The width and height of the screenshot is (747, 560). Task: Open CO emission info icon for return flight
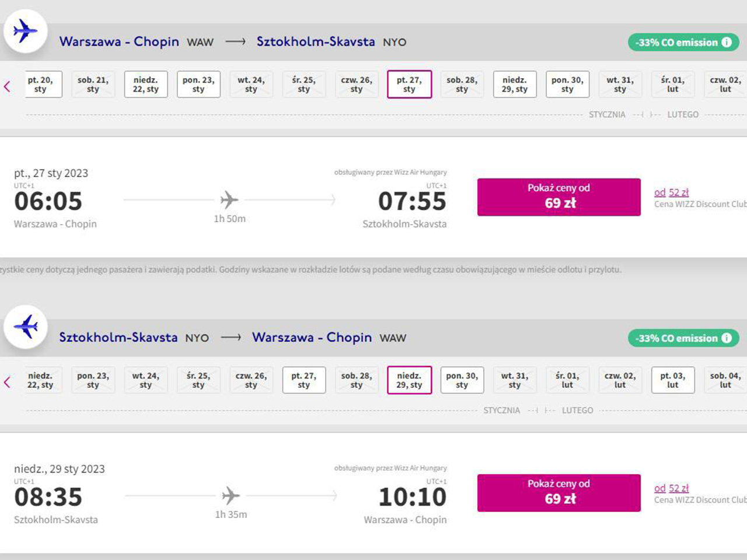coord(727,338)
